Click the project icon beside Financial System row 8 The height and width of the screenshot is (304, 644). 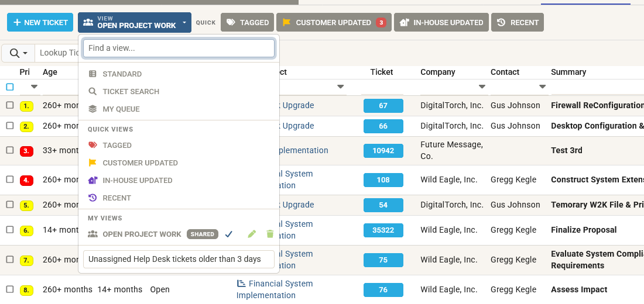(x=241, y=283)
